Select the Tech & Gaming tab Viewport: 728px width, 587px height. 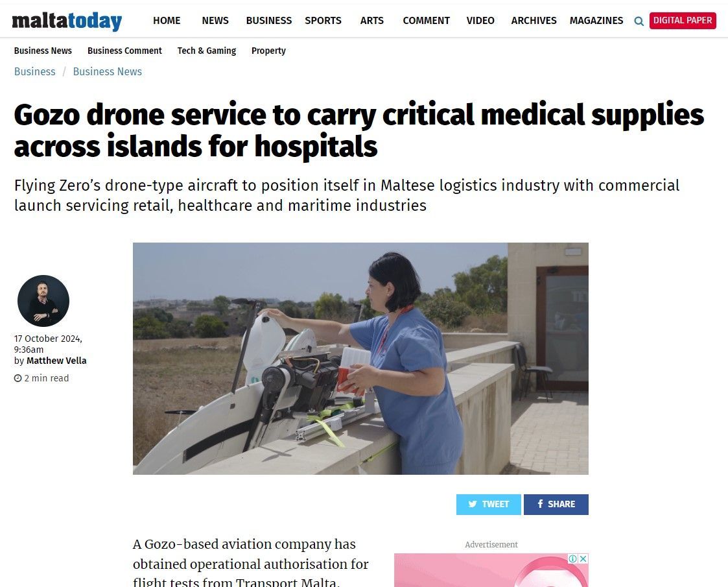click(x=207, y=51)
